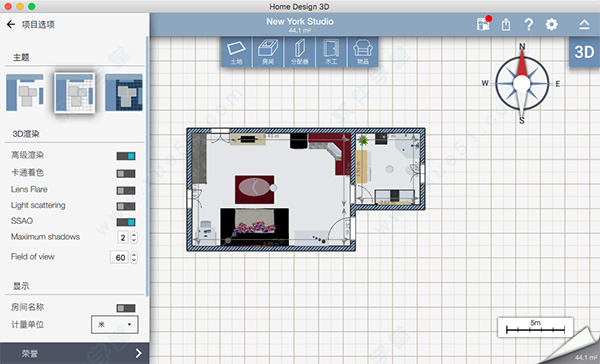
Task: Click the 3D渲染 section heading
Action: 26,134
